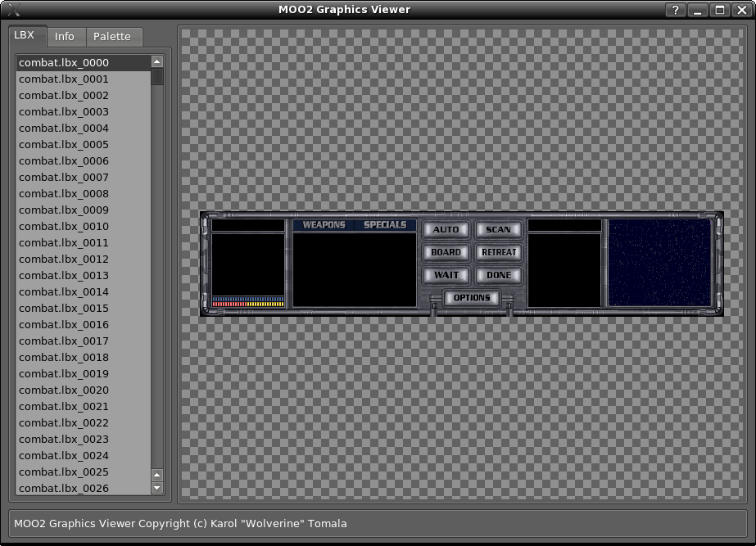The width and height of the screenshot is (756, 546).
Task: Pick combat.lbx_0006 list row
Action: point(84,161)
